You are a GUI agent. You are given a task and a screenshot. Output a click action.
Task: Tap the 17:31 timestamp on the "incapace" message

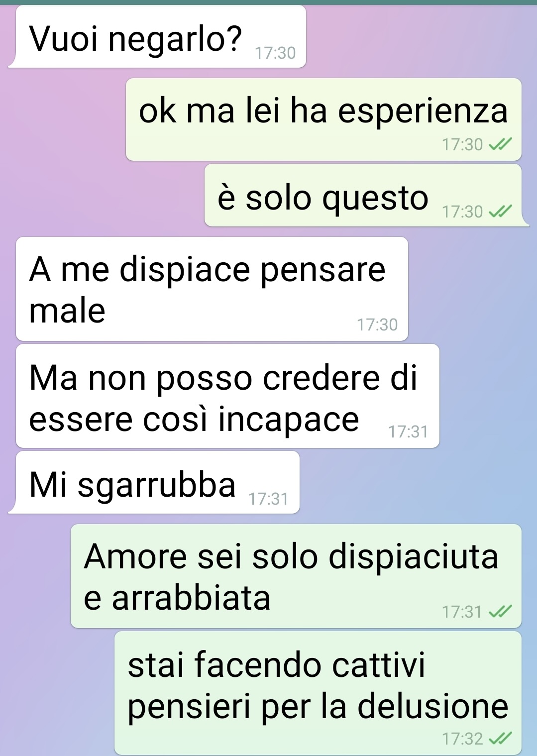408,432
